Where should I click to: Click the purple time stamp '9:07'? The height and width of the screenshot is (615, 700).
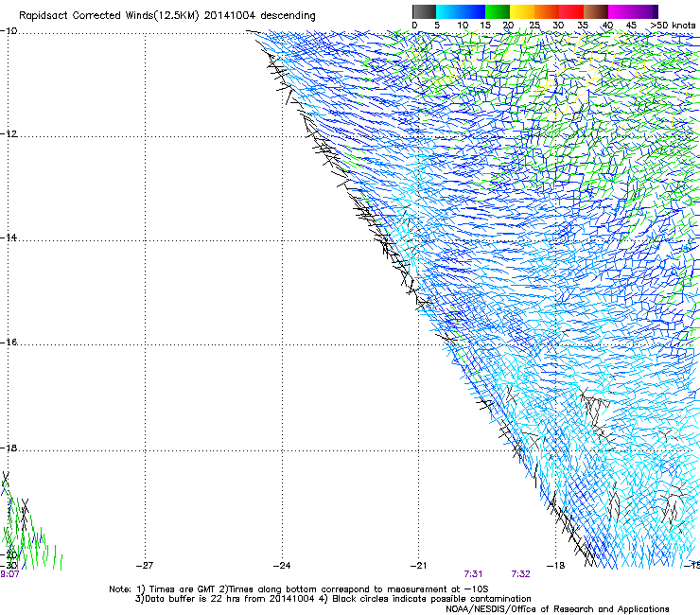(x=9, y=574)
